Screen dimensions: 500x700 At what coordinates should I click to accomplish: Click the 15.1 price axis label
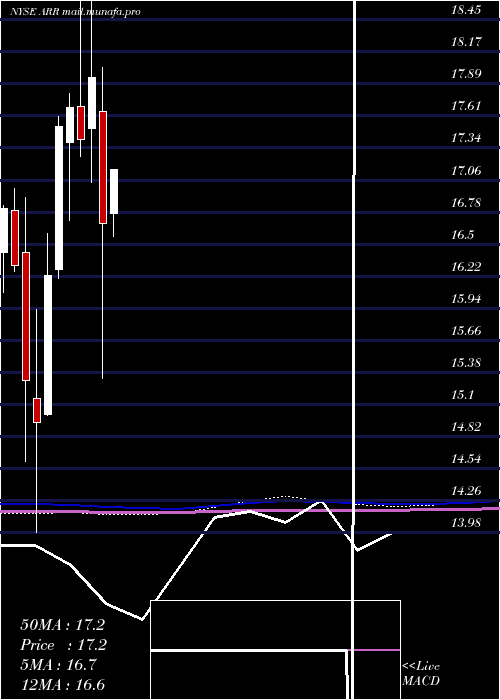point(462,395)
